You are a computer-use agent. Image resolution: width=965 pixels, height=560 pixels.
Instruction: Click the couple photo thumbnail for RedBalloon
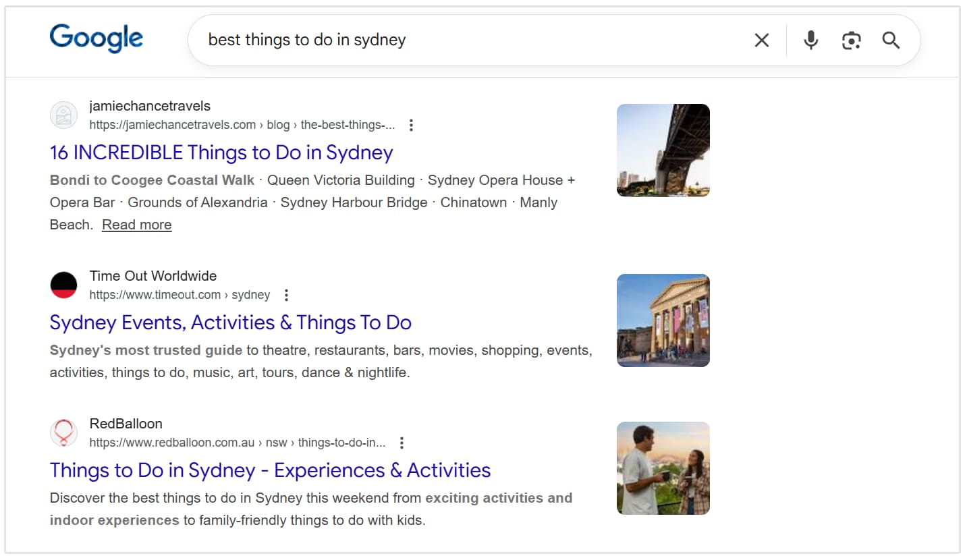(x=663, y=468)
